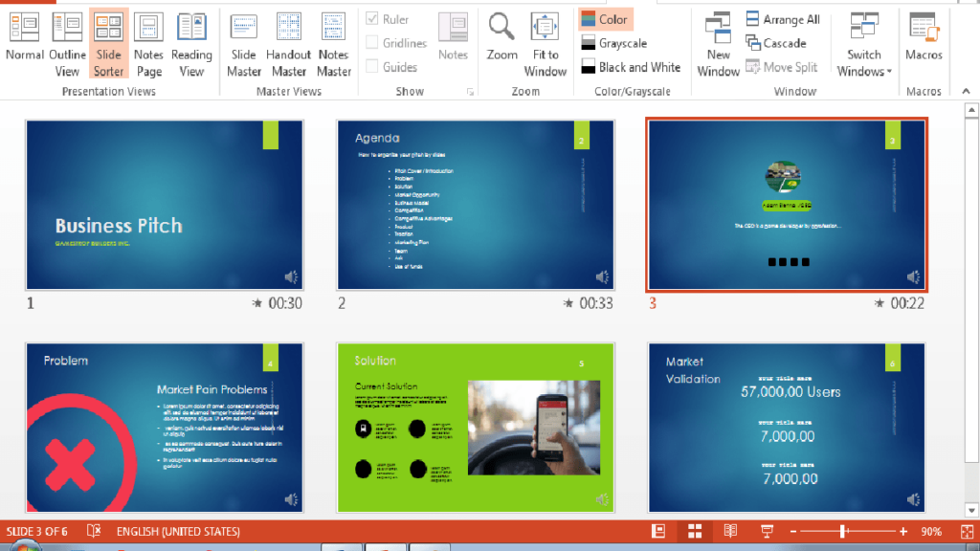Open Outline View

(x=67, y=42)
